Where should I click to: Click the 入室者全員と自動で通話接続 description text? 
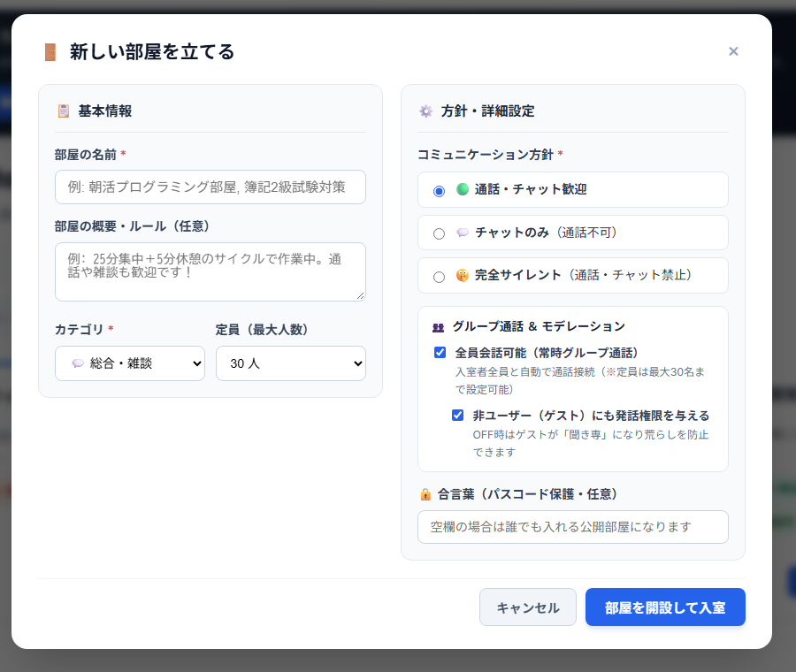(x=580, y=381)
